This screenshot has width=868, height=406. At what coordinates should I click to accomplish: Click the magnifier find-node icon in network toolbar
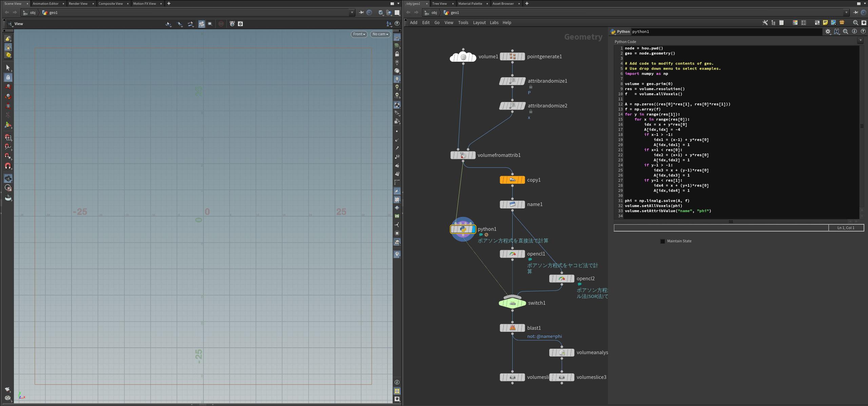[x=855, y=23]
